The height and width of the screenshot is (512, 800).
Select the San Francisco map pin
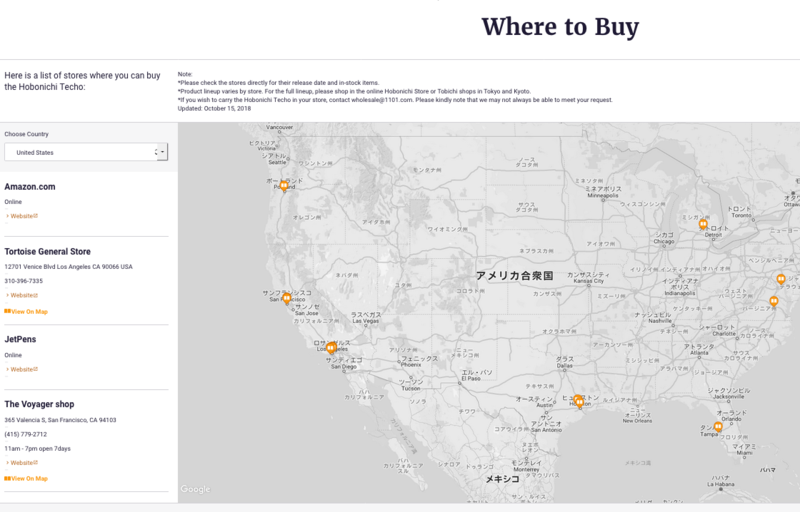[286, 298]
